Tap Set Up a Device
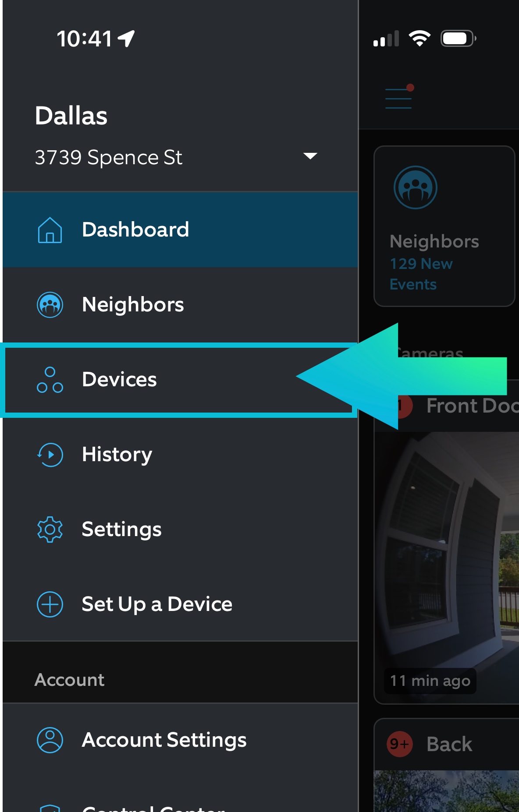Viewport: 519px width, 812px height. pos(180,604)
